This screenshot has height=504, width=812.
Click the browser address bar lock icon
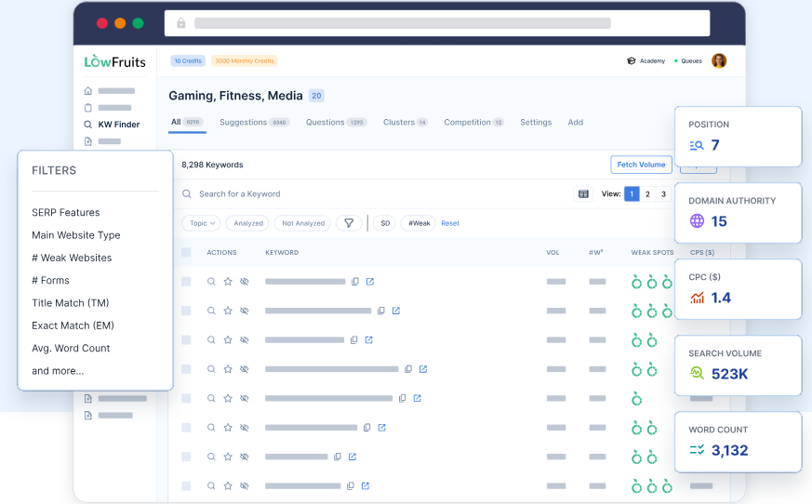pyautogui.click(x=180, y=23)
